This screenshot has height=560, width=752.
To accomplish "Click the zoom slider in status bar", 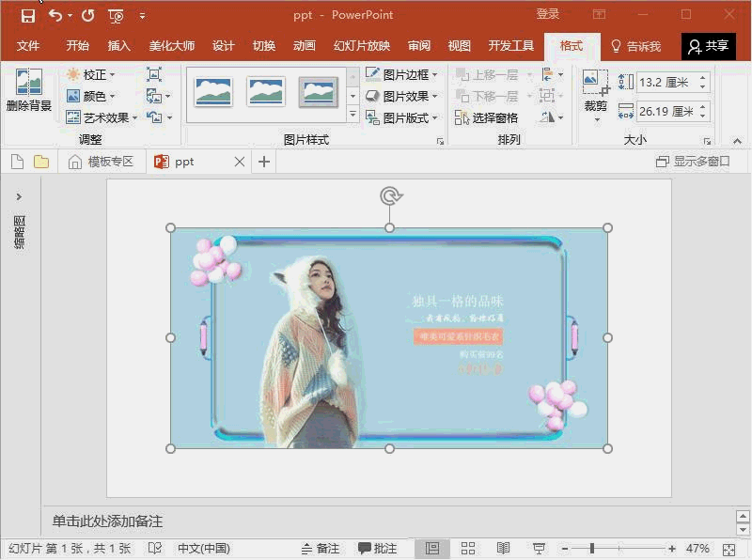I will coord(592,549).
